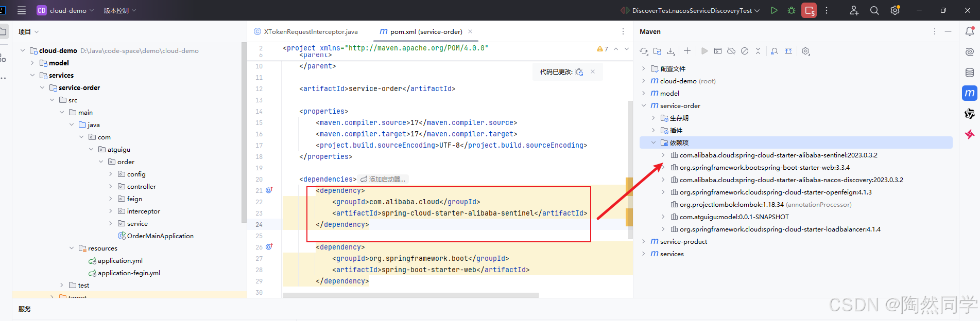980x321 pixels.
Task: Click the red stop processes button
Action: click(x=809, y=10)
